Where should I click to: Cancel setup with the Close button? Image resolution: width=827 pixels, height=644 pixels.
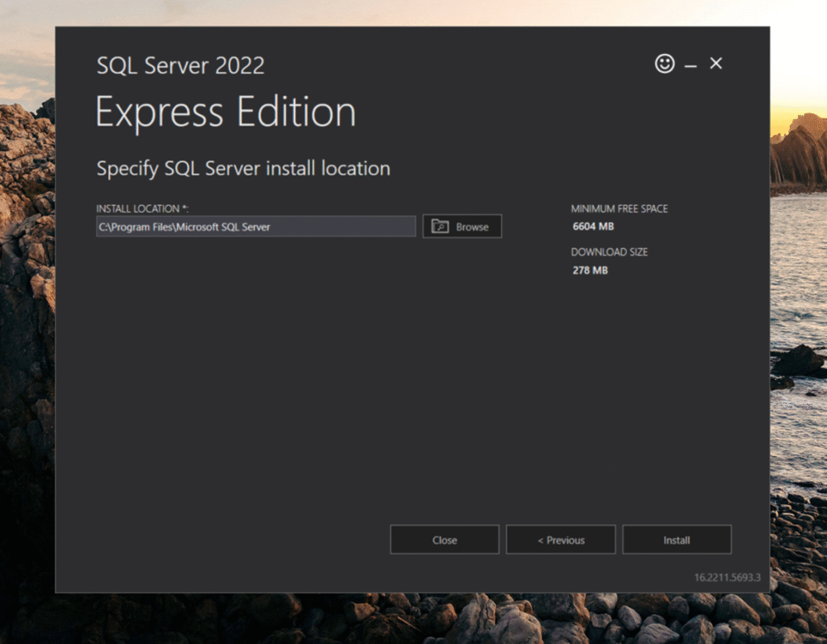[444, 539]
